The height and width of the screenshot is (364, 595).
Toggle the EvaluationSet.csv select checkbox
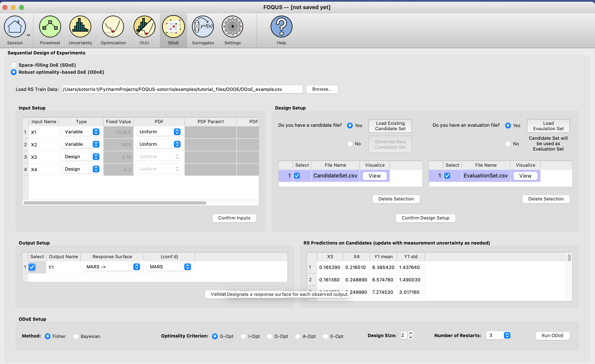447,176
